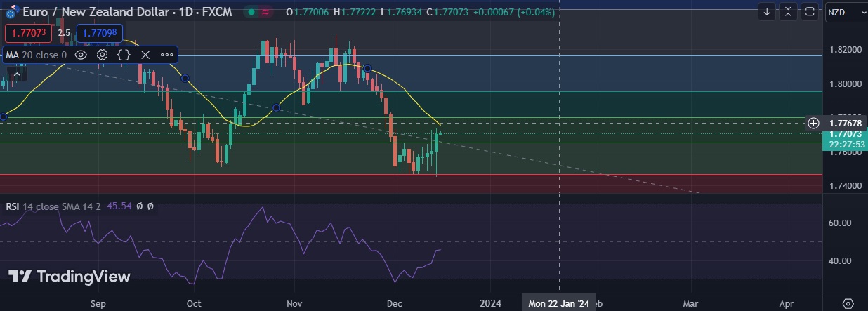Click the open value O1.77006
Image resolution: width=868 pixels, height=311 pixels.
tap(308, 12)
